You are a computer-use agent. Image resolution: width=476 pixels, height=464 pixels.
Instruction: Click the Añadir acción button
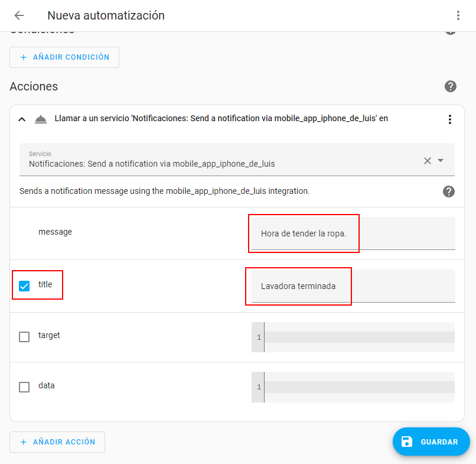click(57, 442)
